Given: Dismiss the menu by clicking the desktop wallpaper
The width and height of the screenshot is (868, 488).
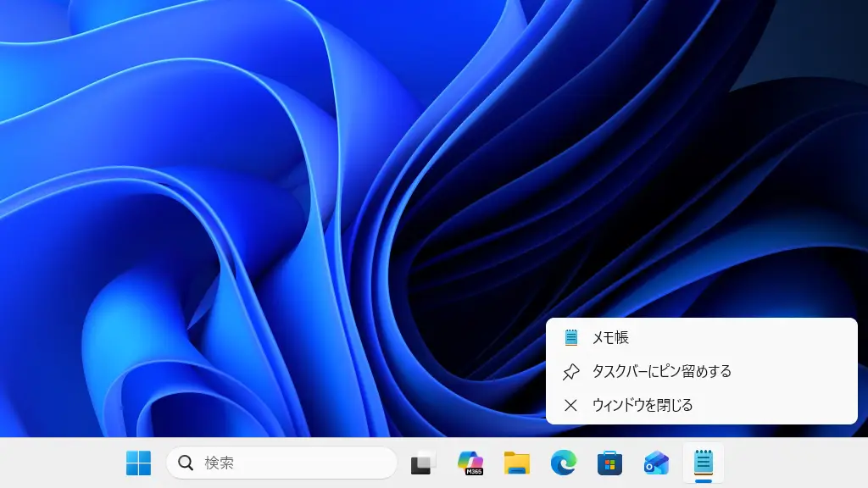Looking at the screenshot, I should (254, 212).
